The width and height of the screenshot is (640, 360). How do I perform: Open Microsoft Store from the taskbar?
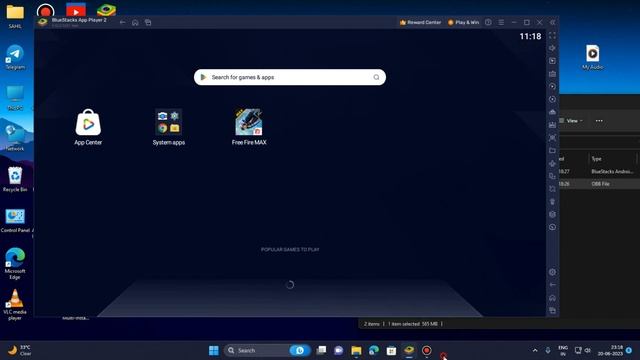tap(391, 350)
